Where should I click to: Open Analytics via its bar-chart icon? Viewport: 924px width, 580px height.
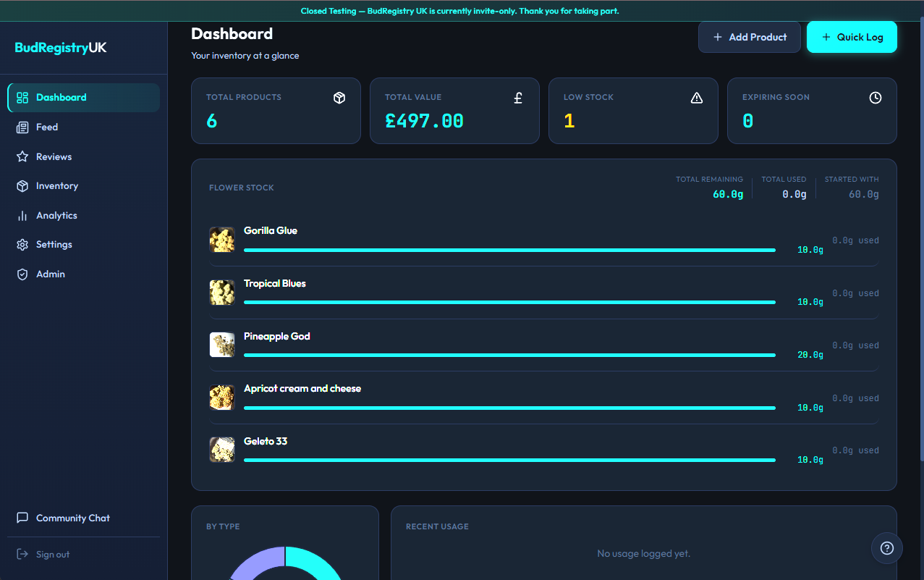click(x=22, y=215)
